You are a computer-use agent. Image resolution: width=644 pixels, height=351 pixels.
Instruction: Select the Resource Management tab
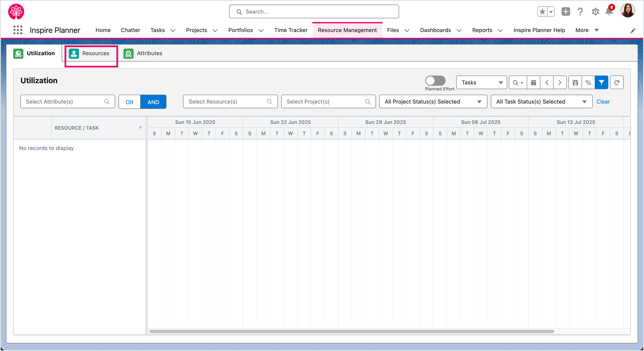pos(347,30)
